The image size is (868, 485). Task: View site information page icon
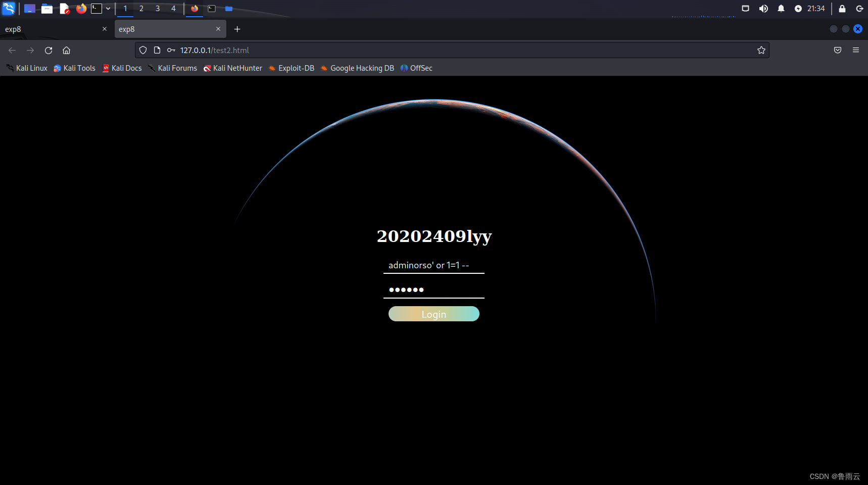(x=157, y=50)
